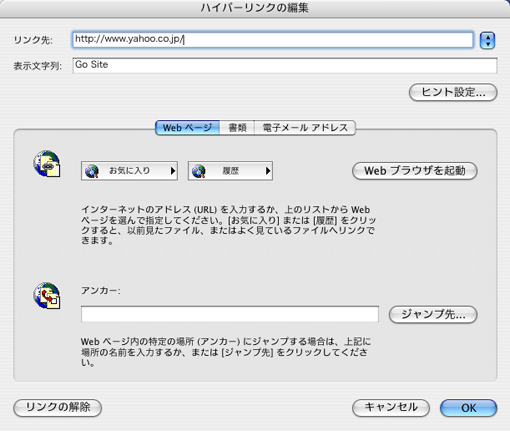Click the キャンセル button
This screenshot has width=510, height=431.
point(391,407)
